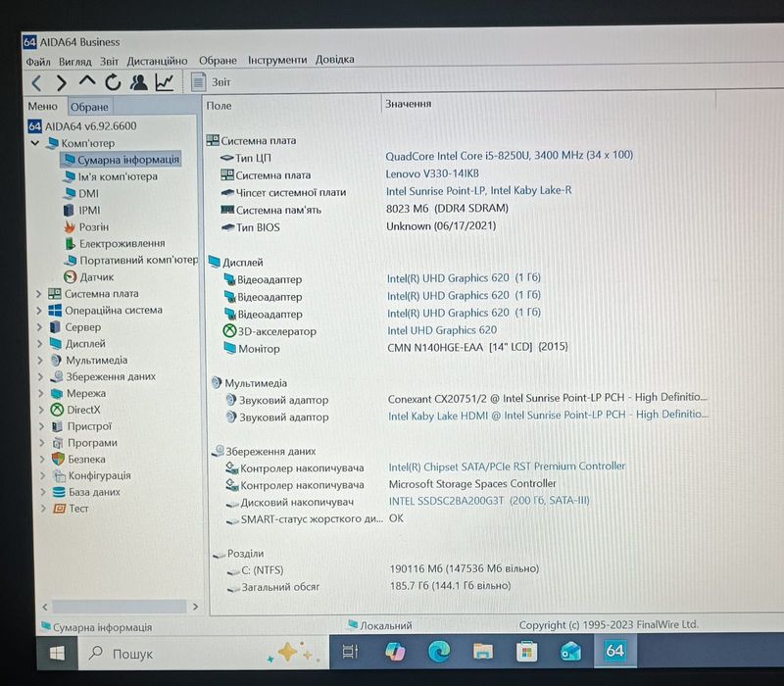Open the INTEL SSDSC2BA200G3T drive link

489,501
